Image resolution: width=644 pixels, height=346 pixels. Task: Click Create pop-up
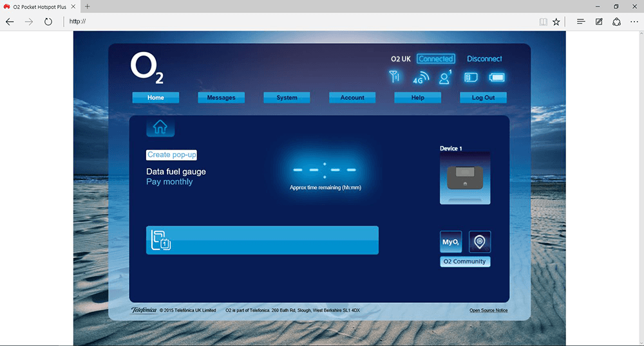[x=172, y=154]
